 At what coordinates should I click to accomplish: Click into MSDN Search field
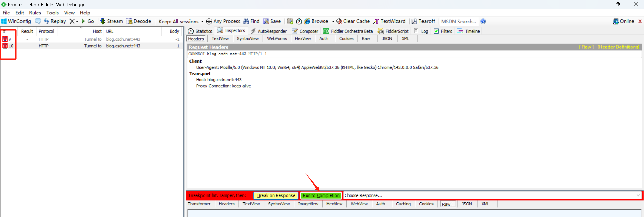click(x=459, y=22)
